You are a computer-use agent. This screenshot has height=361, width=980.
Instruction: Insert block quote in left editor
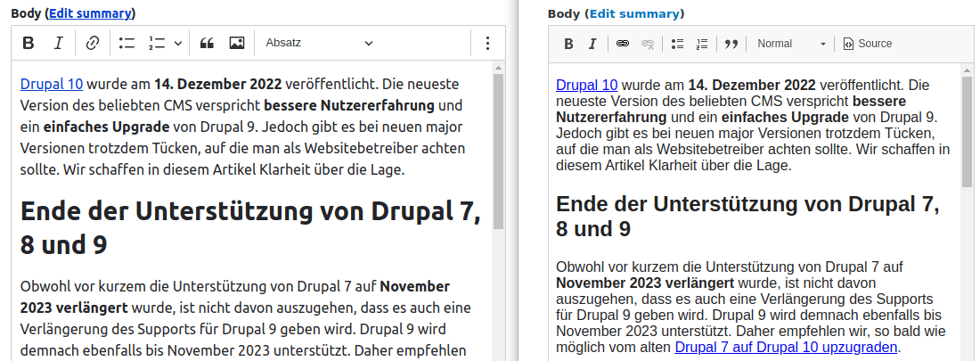pyautogui.click(x=207, y=43)
